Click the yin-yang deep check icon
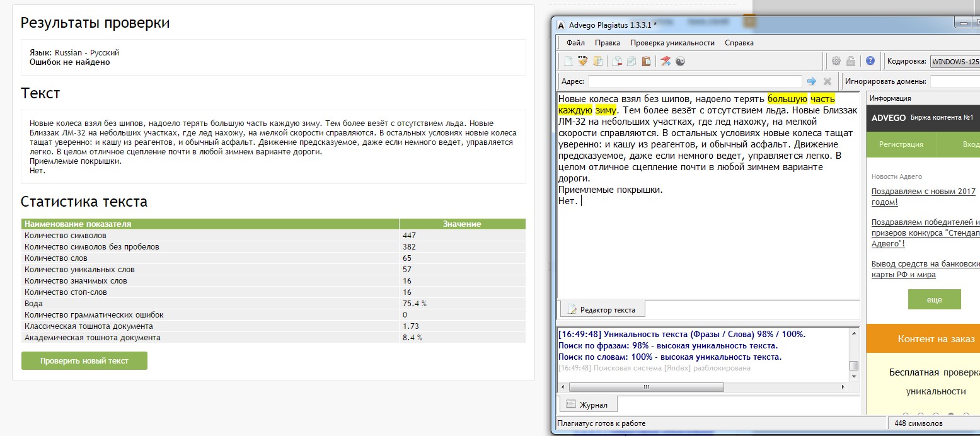Screen dimensions: 980x436 click(680, 61)
